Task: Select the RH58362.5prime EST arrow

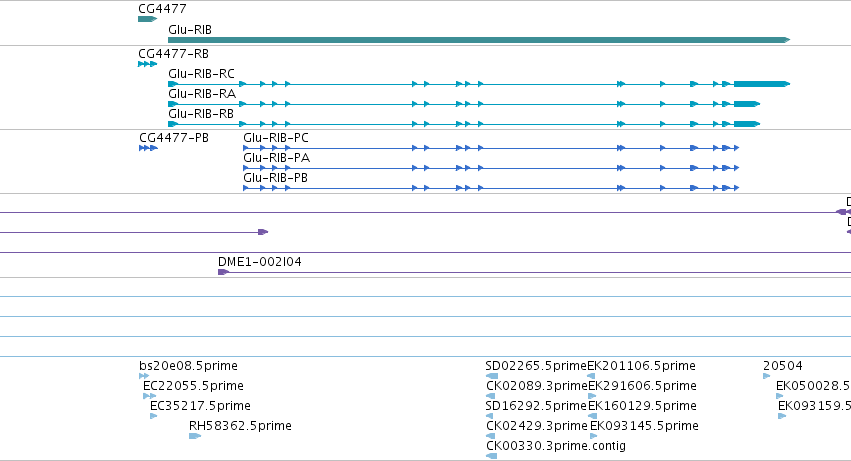Action: pyautogui.click(x=195, y=436)
